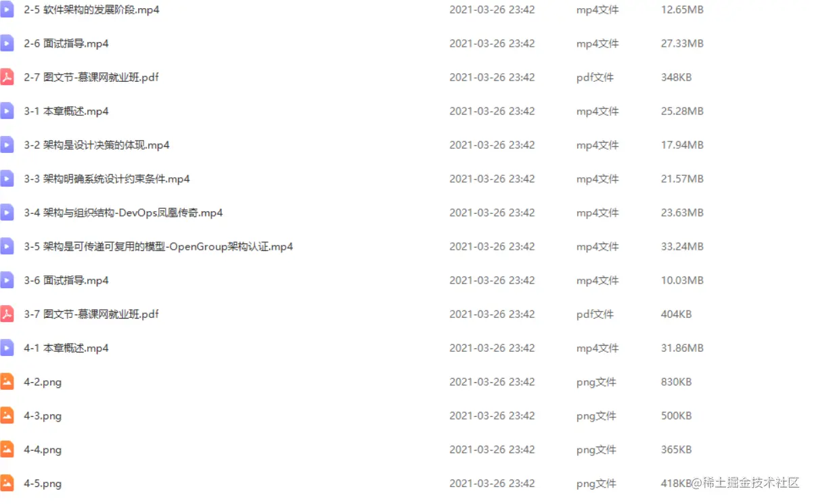Select the image icon for 4-5.png
The image size is (814, 504).
click(7, 483)
